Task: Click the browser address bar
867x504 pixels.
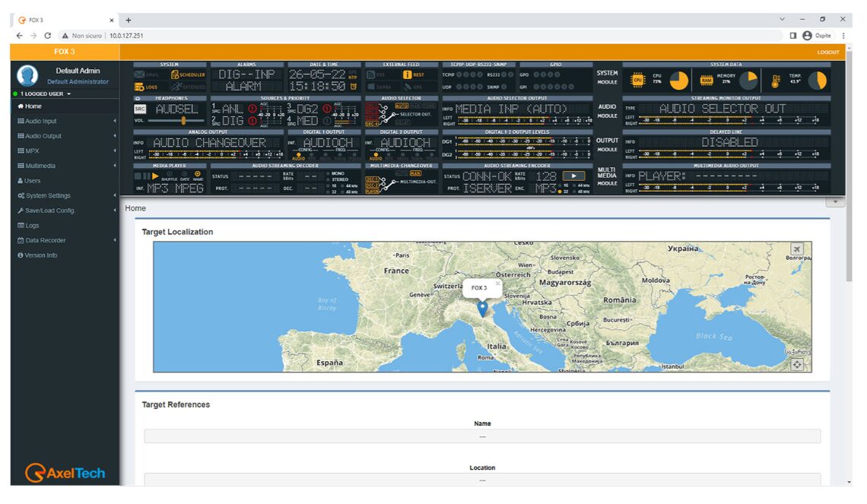Action: (x=421, y=36)
